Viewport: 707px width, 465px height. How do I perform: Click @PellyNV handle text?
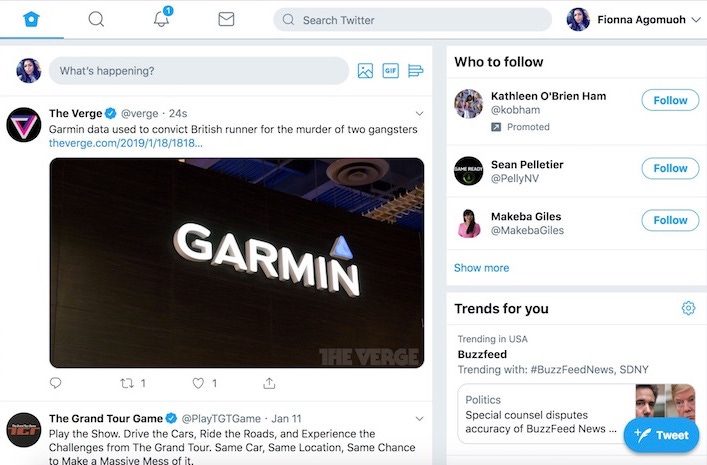coord(514,178)
